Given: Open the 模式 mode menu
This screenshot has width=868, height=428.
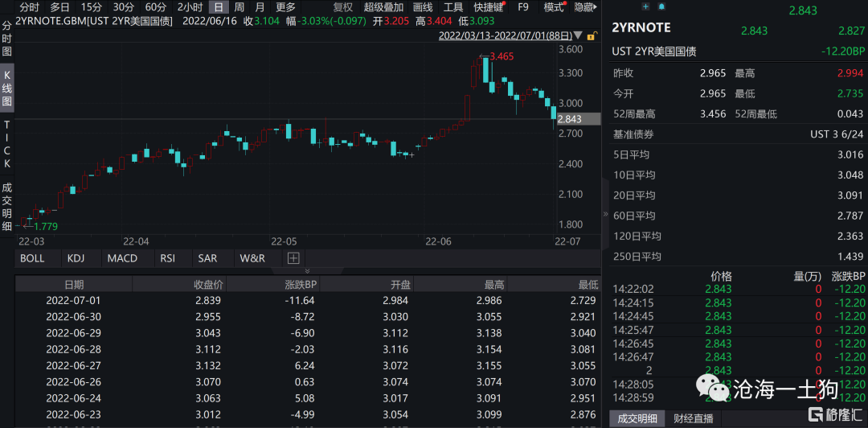Looking at the screenshot, I should click(x=554, y=8).
